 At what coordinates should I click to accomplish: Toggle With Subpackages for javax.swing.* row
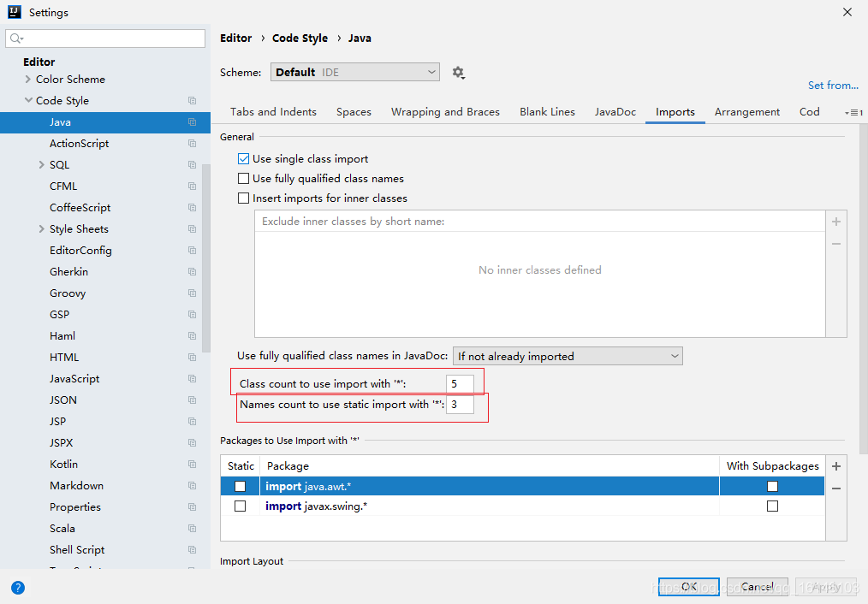pos(772,506)
